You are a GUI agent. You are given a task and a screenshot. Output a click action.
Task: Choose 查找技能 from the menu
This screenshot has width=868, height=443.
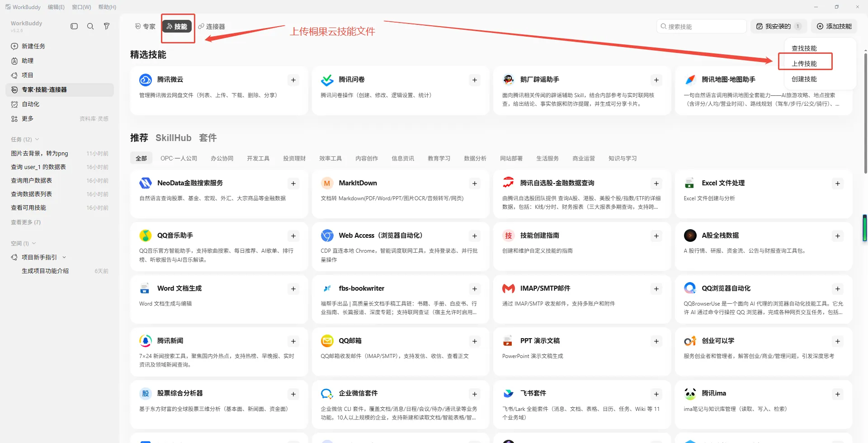[x=805, y=48]
